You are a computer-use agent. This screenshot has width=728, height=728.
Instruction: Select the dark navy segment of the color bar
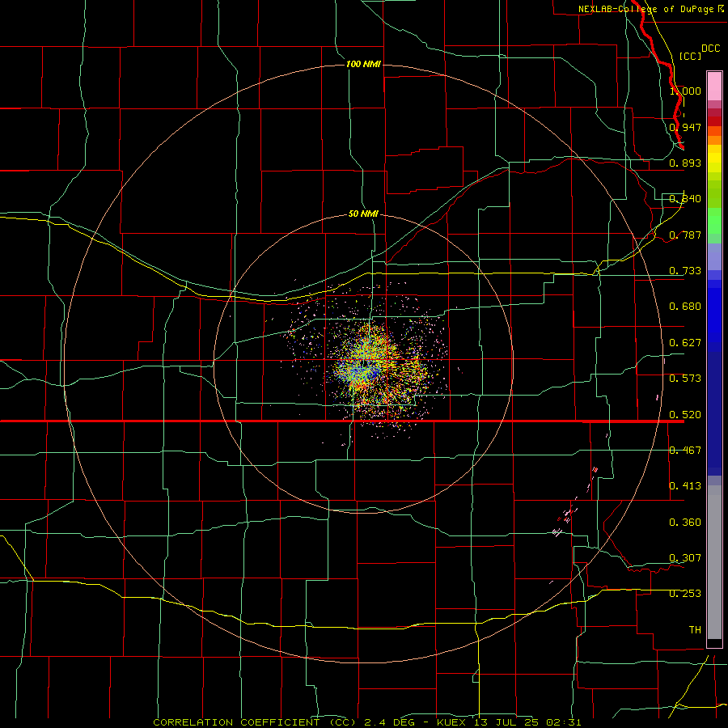coord(714,413)
